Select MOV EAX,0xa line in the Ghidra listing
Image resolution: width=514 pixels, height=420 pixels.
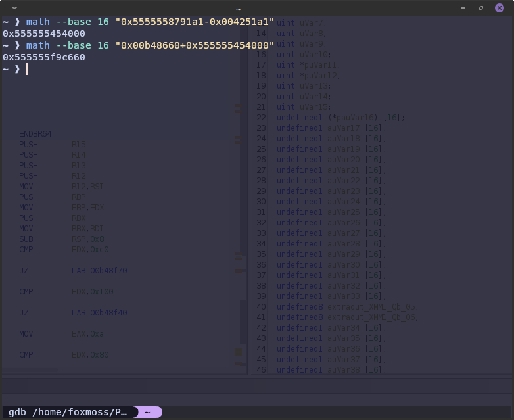coord(61,333)
